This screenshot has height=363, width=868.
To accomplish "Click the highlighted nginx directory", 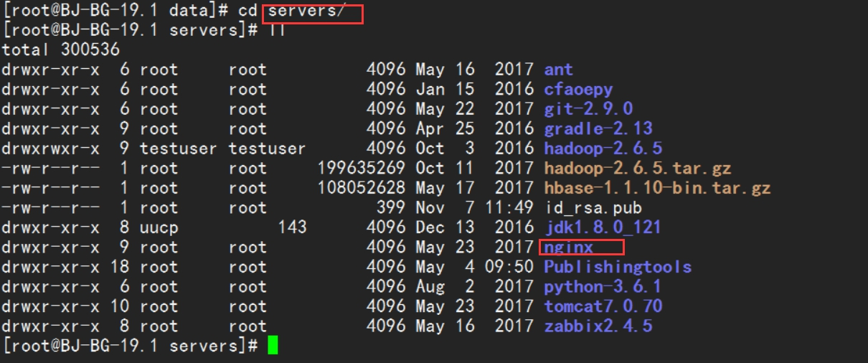I will (x=569, y=247).
